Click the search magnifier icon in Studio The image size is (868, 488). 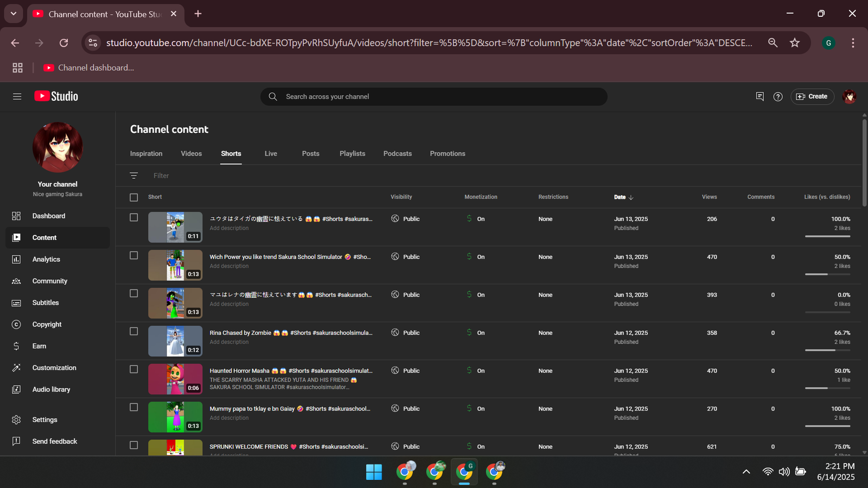(x=273, y=97)
